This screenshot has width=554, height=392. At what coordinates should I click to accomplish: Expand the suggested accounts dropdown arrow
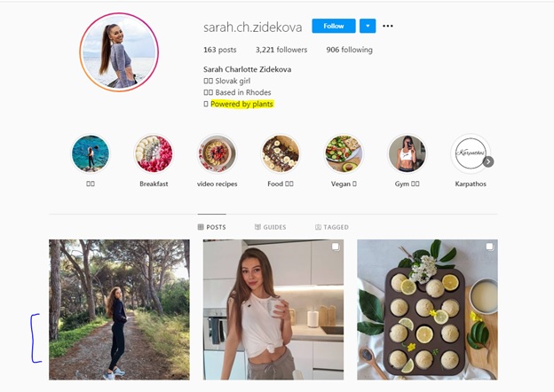pyautogui.click(x=368, y=26)
